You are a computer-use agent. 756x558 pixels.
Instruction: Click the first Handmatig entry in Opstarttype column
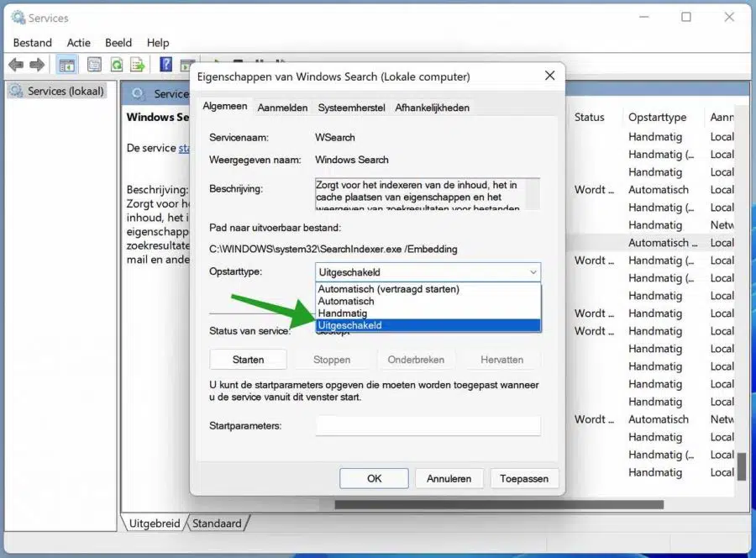(x=655, y=136)
